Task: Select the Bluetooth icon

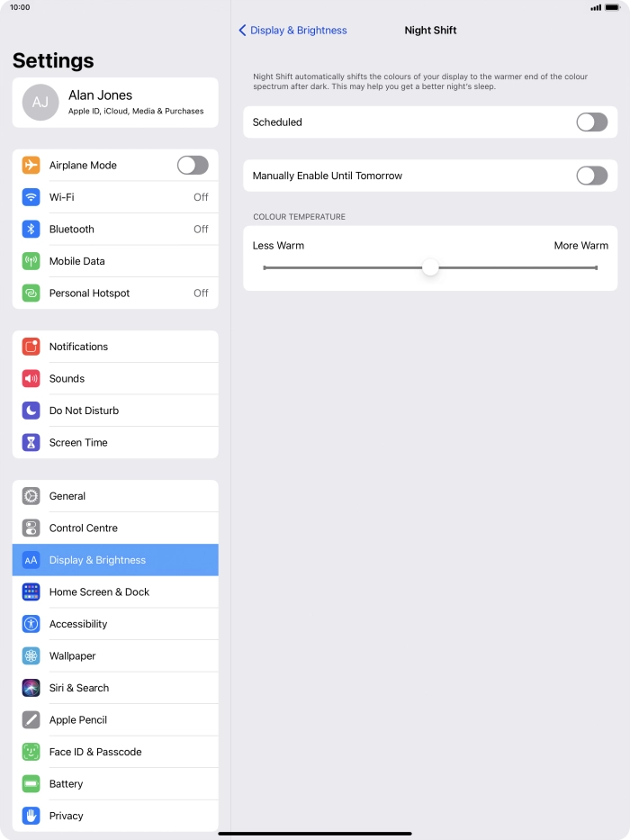Action: click(x=31, y=230)
